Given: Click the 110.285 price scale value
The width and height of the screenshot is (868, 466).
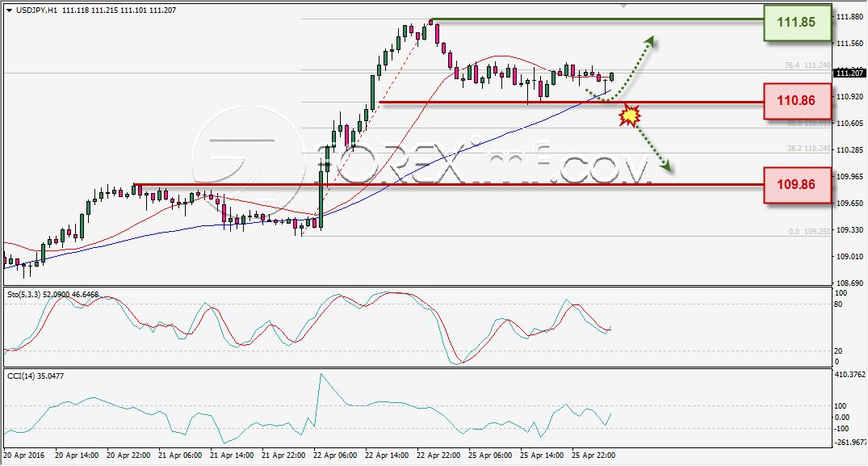Looking at the screenshot, I should (x=849, y=149).
